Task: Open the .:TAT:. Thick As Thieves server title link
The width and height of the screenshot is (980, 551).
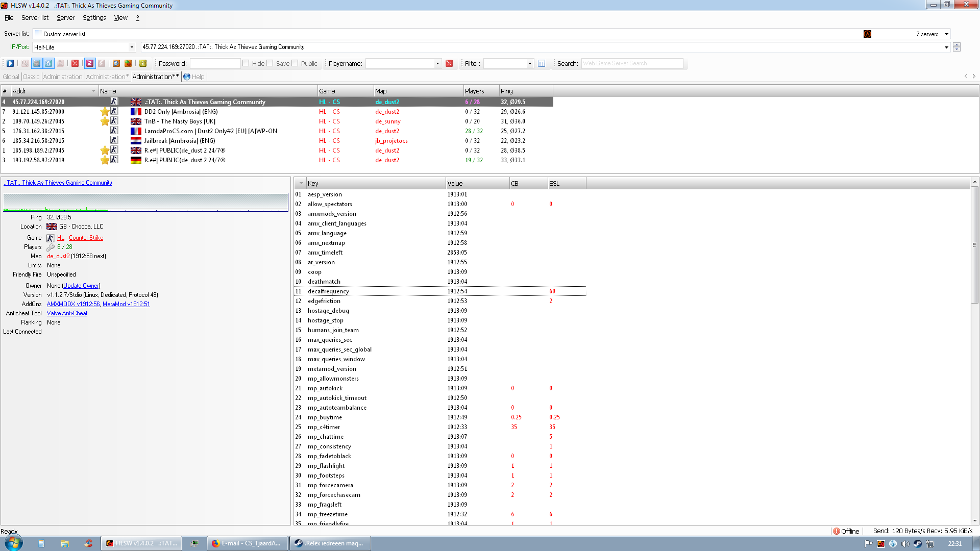Action: [58, 183]
